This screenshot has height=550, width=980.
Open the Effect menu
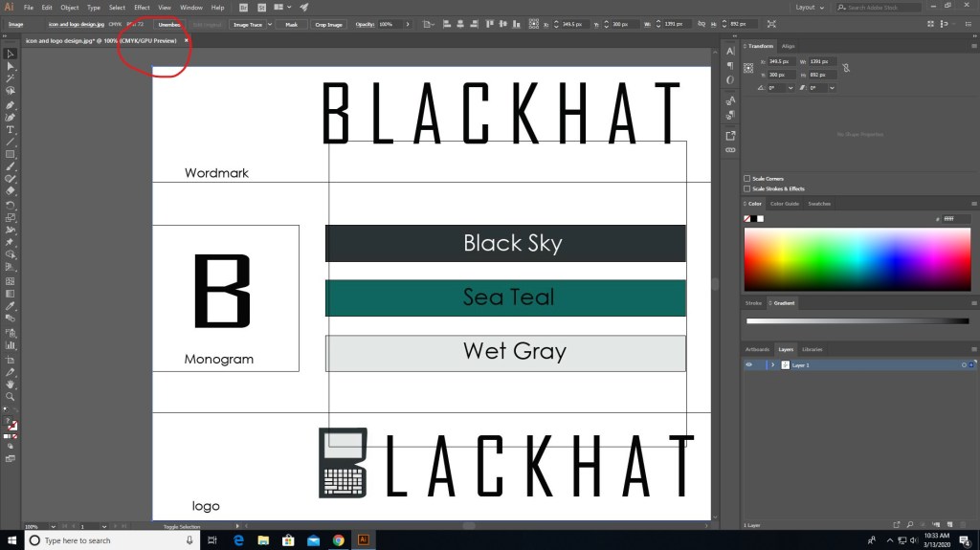coord(142,8)
